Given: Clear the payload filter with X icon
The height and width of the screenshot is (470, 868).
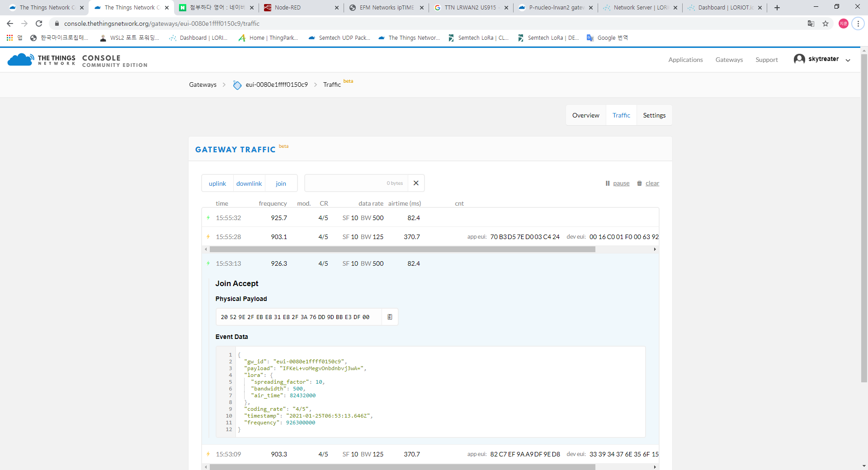Looking at the screenshot, I should click(x=416, y=183).
